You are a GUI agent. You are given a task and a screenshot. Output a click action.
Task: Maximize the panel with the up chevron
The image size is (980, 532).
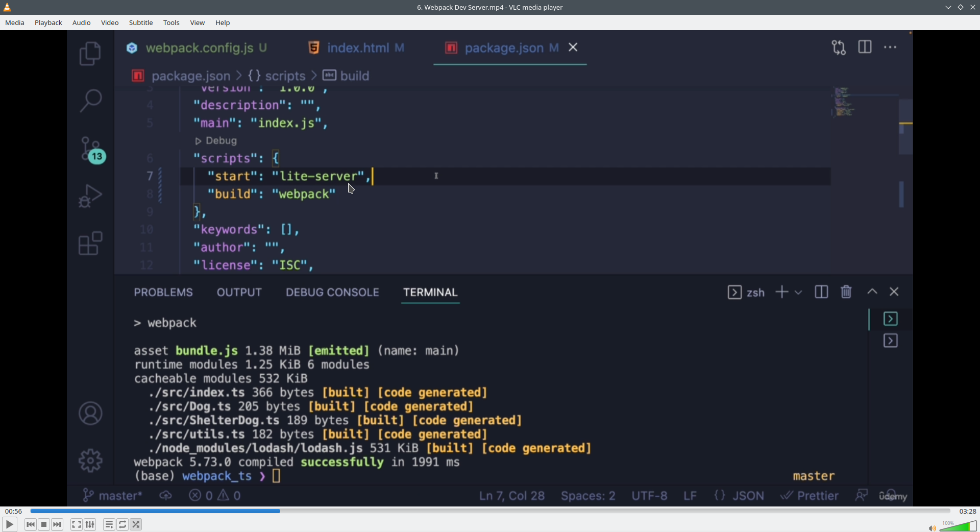coord(872,292)
